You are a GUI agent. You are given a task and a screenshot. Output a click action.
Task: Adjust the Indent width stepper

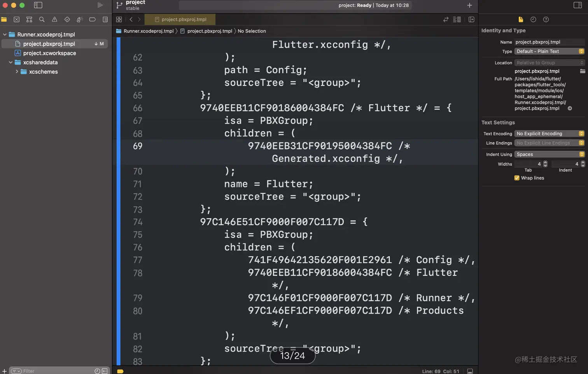(583, 164)
